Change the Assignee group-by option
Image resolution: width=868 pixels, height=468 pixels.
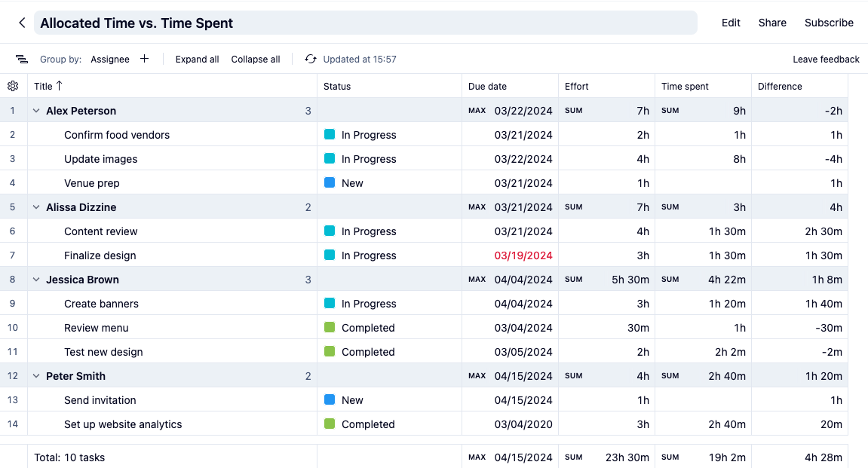point(110,60)
